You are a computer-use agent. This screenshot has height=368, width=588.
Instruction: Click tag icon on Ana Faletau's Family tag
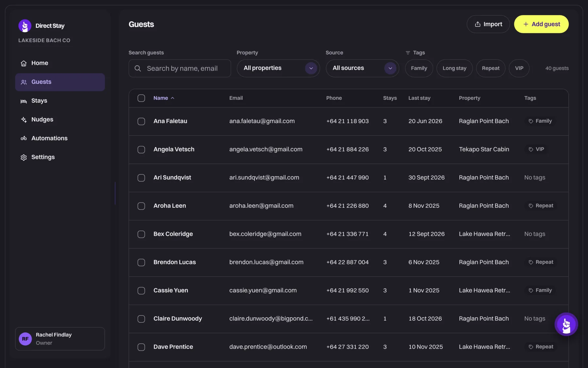coord(531,121)
